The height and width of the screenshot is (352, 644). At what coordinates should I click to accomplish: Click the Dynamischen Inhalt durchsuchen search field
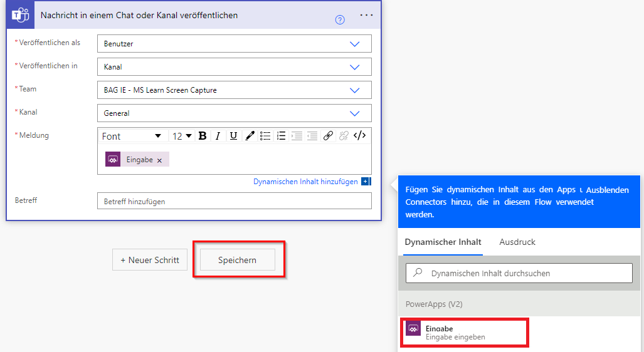[x=519, y=273]
